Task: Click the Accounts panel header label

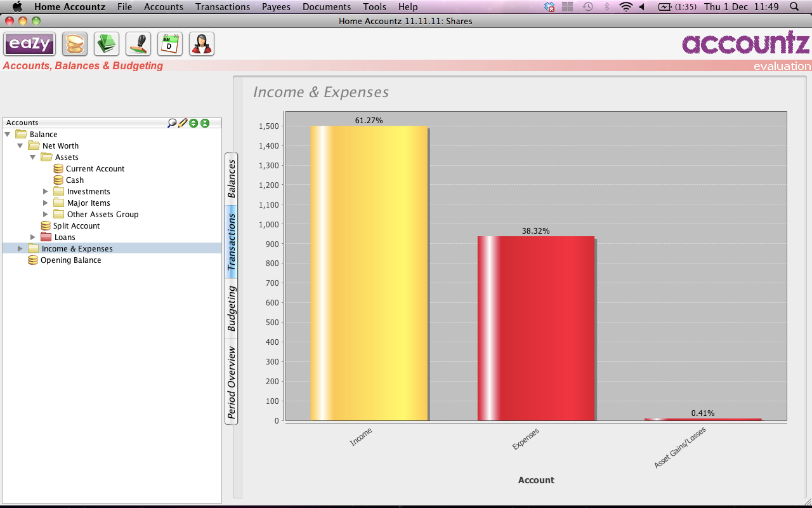Action: coord(22,123)
